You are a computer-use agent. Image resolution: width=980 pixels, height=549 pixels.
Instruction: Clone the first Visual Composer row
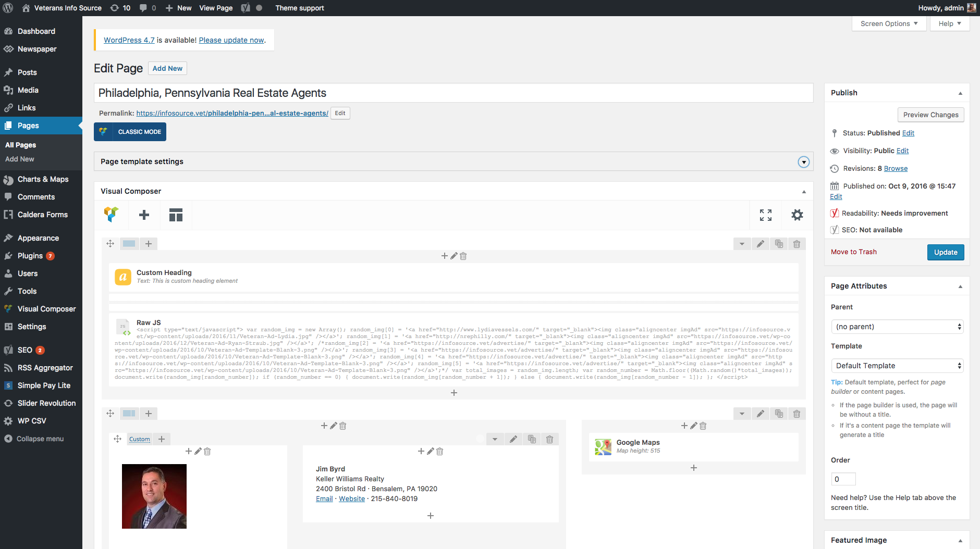coord(779,244)
